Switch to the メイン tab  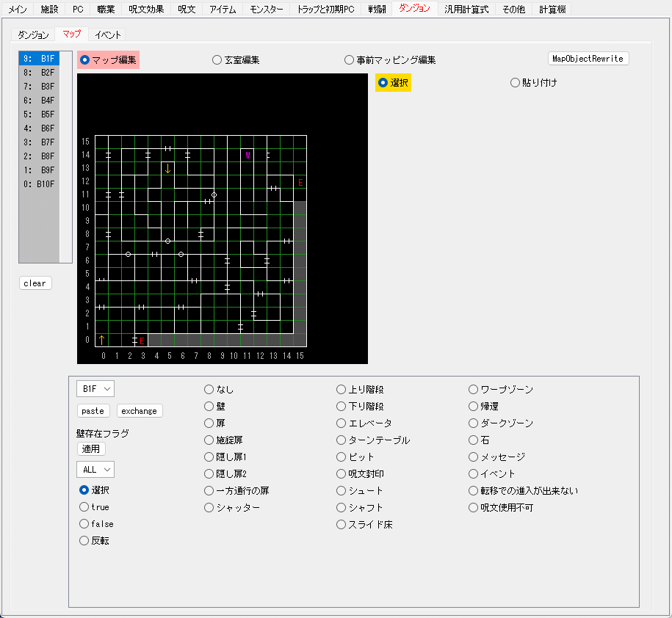(x=18, y=10)
